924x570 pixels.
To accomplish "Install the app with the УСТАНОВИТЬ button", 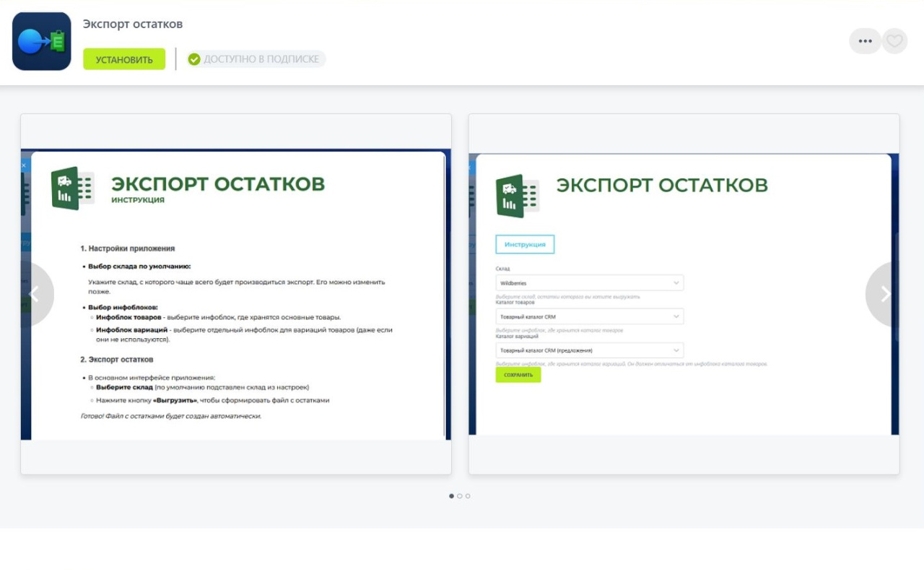I will tap(124, 59).
